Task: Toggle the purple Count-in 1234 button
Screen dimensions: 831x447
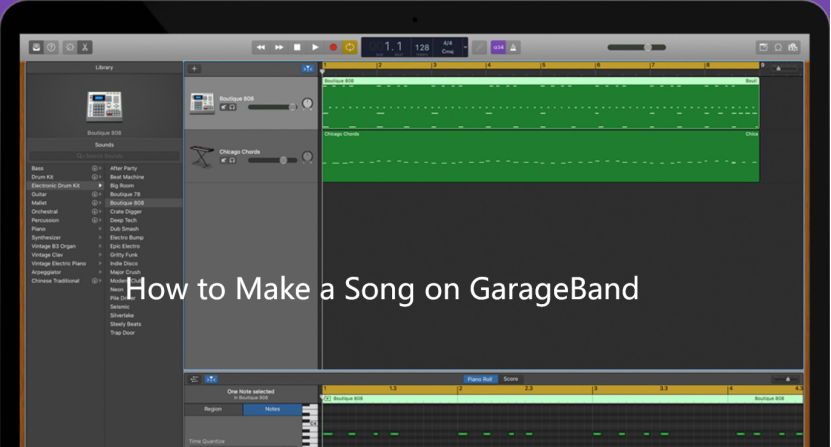Action: click(498, 47)
